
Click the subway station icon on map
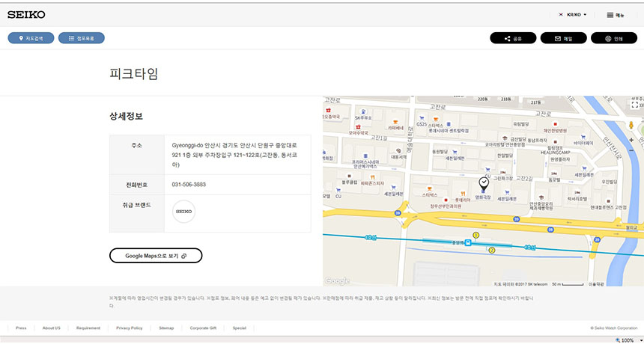pyautogui.click(x=467, y=242)
